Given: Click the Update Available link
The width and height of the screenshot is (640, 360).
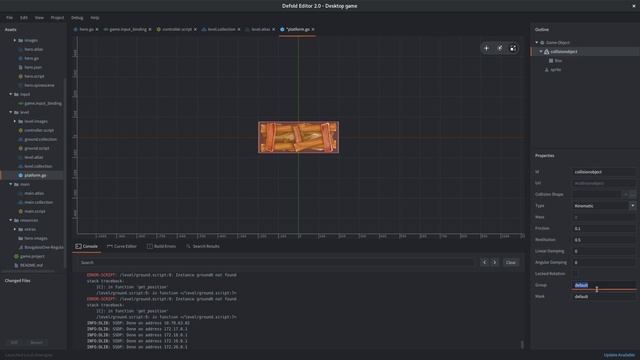Looking at the screenshot, I should pos(619,355).
